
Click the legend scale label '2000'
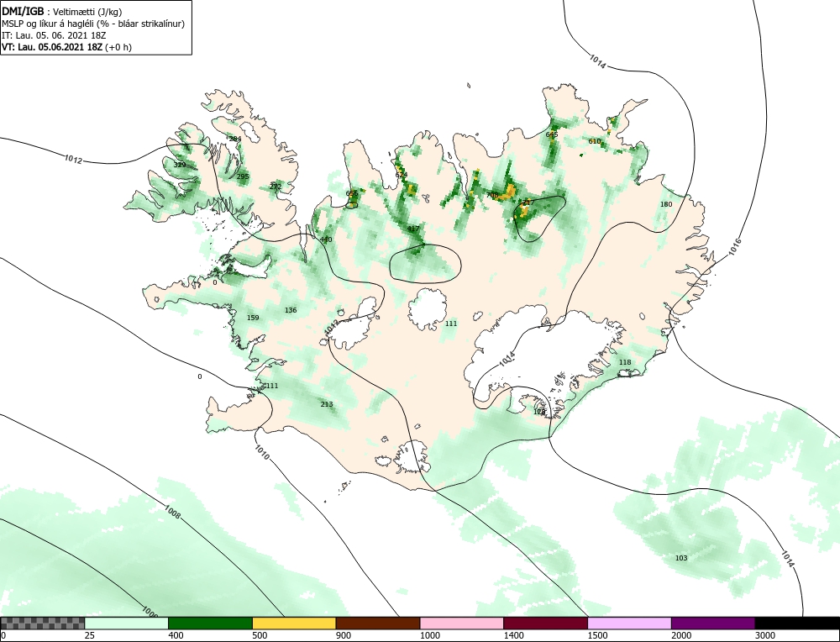pos(681,635)
